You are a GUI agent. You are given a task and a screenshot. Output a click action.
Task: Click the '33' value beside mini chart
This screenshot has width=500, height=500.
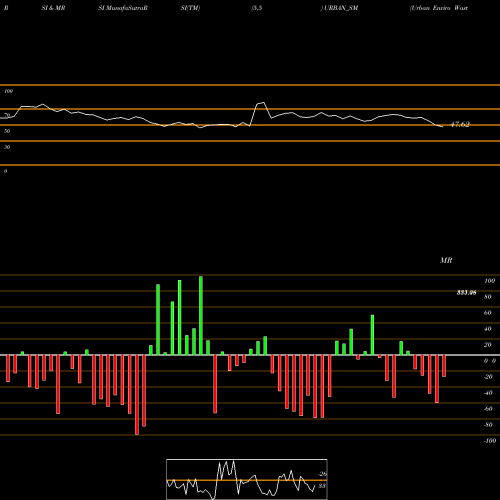pos(322,486)
